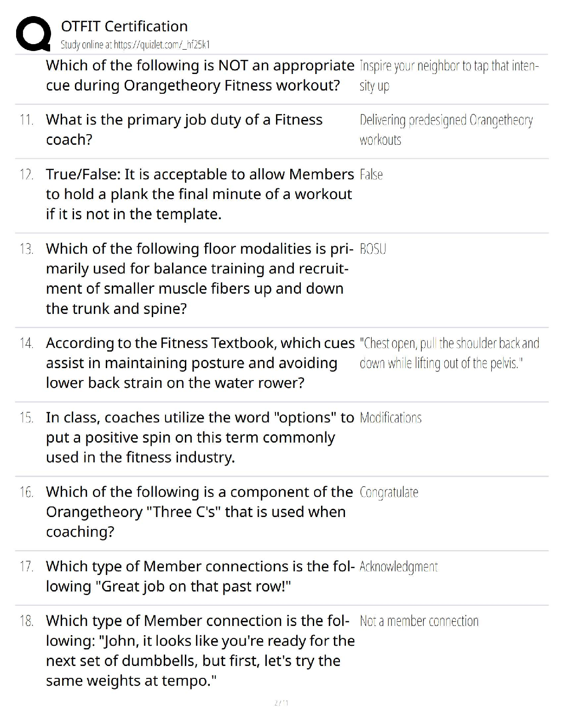Select question 11 about Fitness coach duty

tap(184, 130)
